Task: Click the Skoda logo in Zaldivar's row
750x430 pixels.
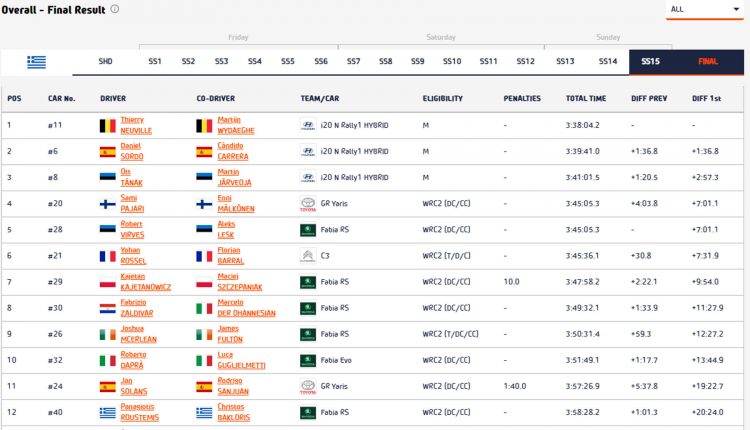Action: (308, 308)
